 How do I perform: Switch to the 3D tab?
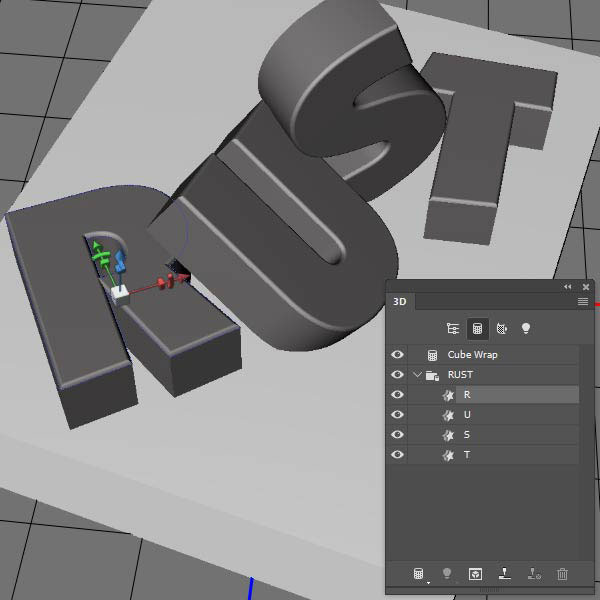click(x=400, y=302)
